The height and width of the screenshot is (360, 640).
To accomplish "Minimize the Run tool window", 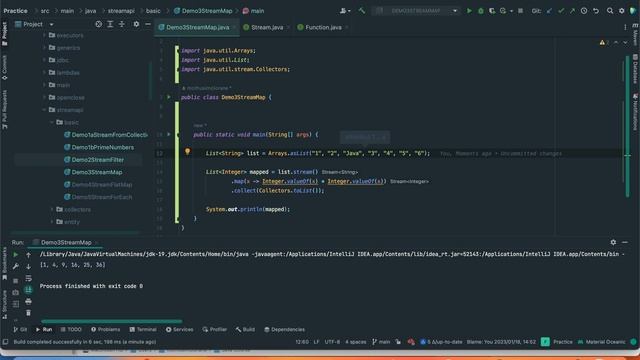I will click(625, 242).
